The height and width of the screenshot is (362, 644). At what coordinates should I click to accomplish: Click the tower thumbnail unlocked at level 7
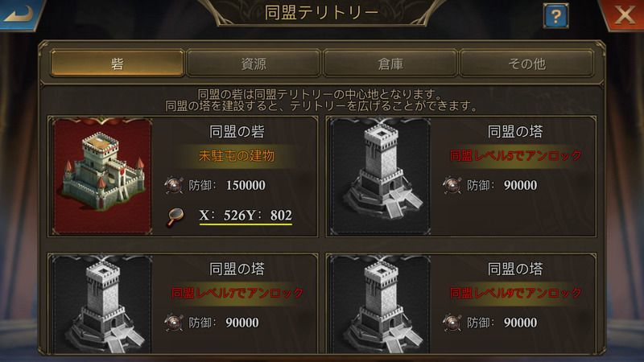coord(102,304)
